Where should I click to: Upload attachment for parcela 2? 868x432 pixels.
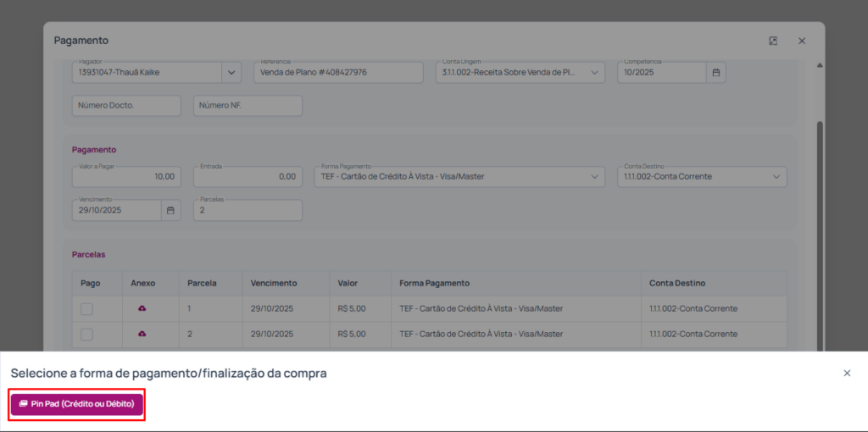(142, 335)
